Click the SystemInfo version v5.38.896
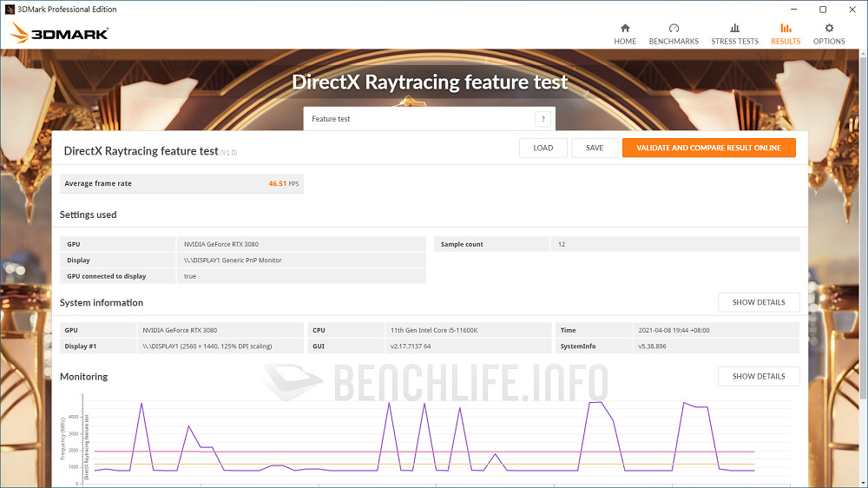Screen dimensions: 868x488 (x=652, y=346)
